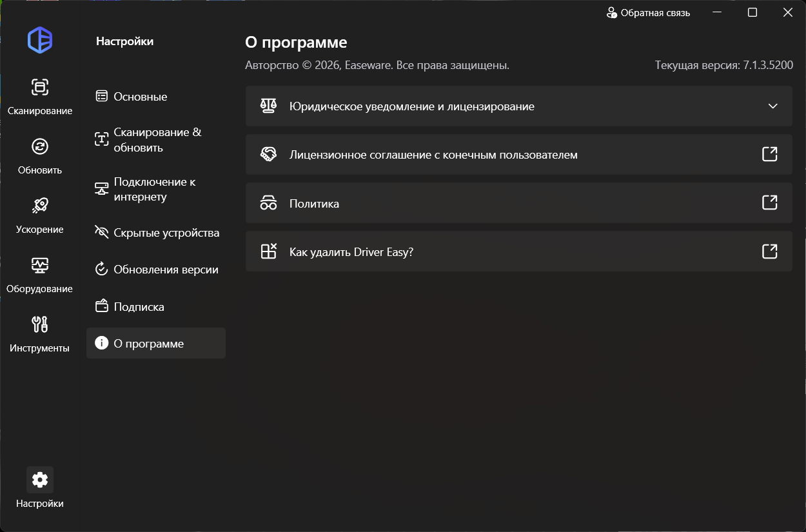Click the Обратная связь button text
The width and height of the screenshot is (806, 532).
click(x=655, y=13)
